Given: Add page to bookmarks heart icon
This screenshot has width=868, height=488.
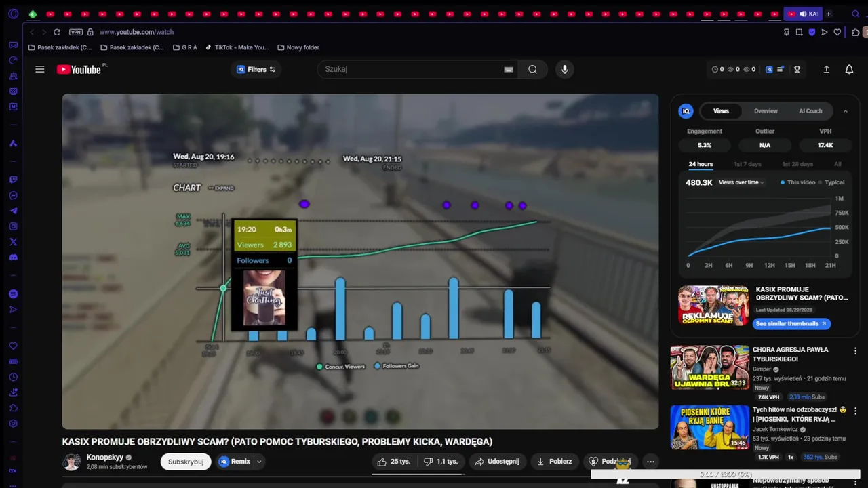Looking at the screenshot, I should coord(837,32).
